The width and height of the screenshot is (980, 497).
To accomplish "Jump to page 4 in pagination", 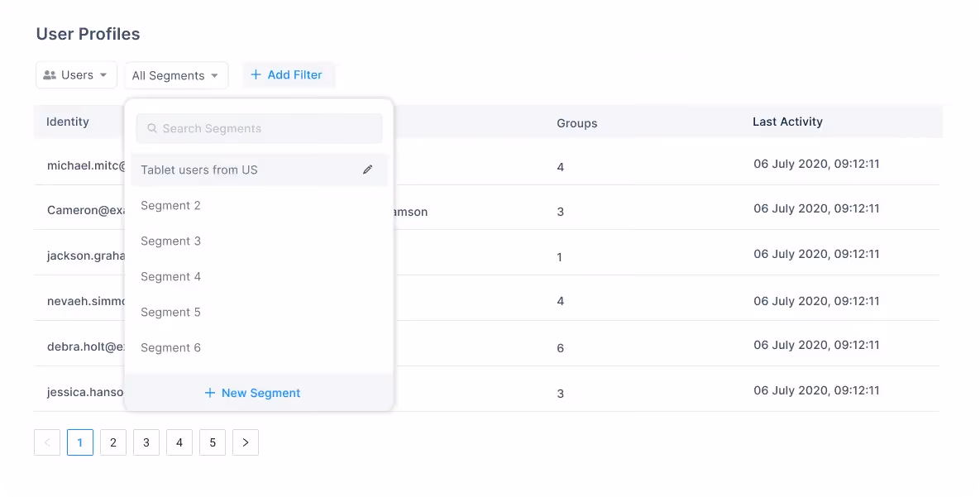I will click(179, 442).
